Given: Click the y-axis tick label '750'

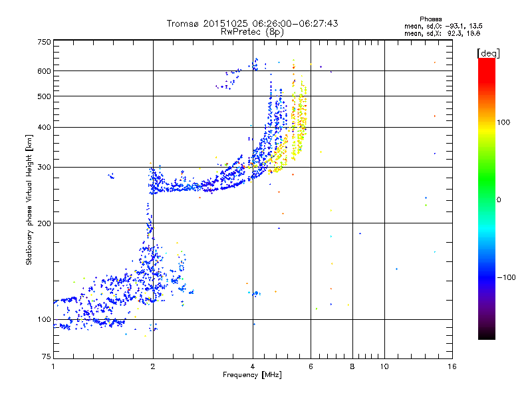Looking at the screenshot, I should (x=44, y=42).
